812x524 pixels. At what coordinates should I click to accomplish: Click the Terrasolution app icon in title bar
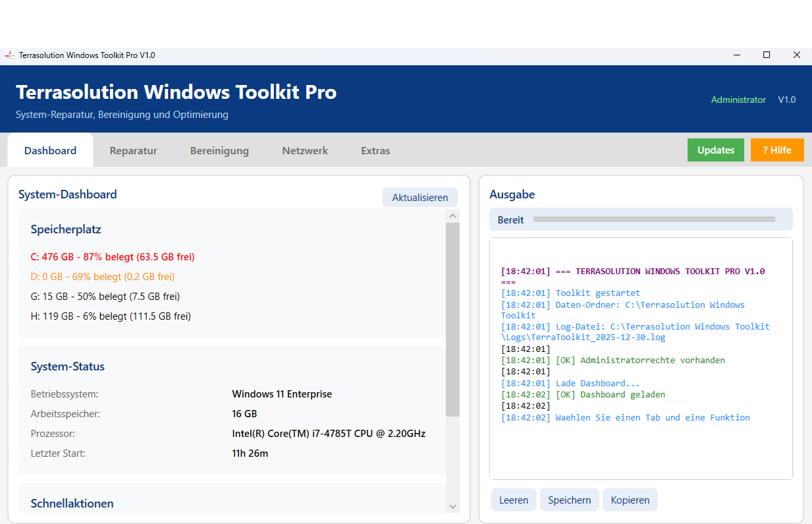point(9,55)
